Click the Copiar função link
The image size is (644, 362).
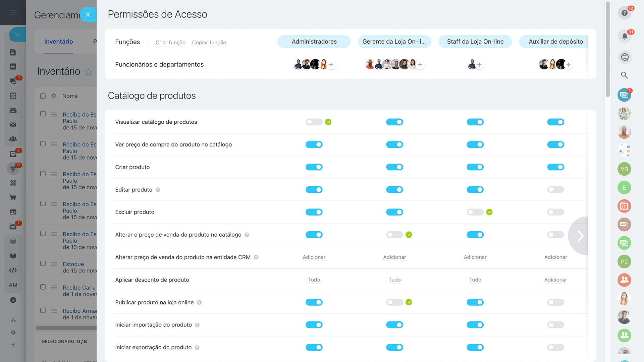209,43
